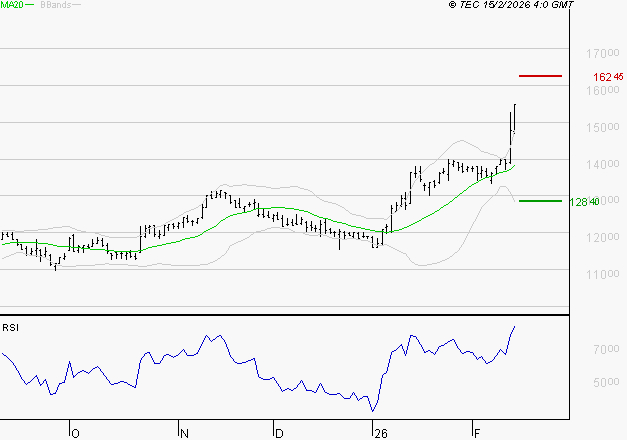Click the 128.40 support price label
The height and width of the screenshot is (440, 627).
pyautogui.click(x=583, y=202)
